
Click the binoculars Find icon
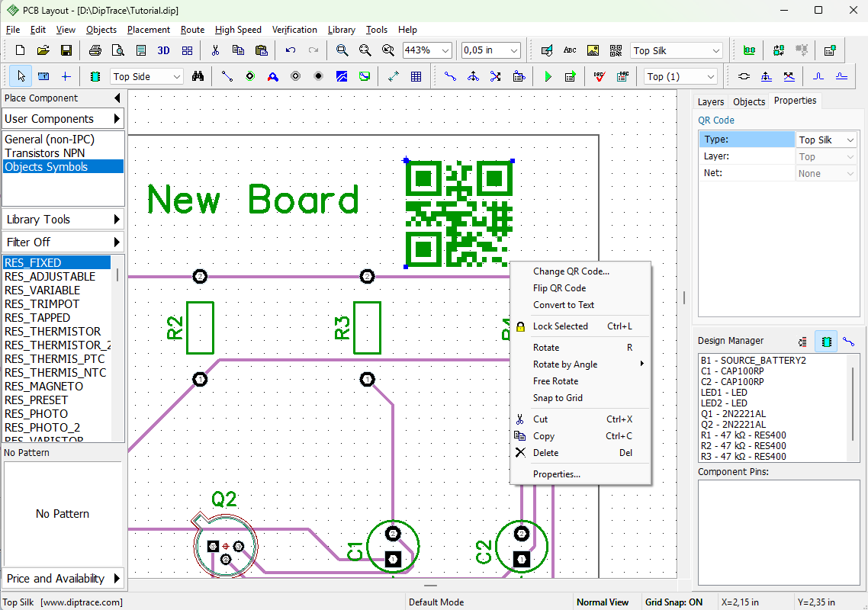pos(198,76)
